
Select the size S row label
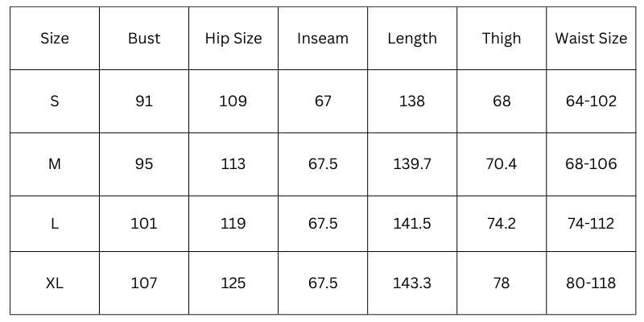coord(54,101)
